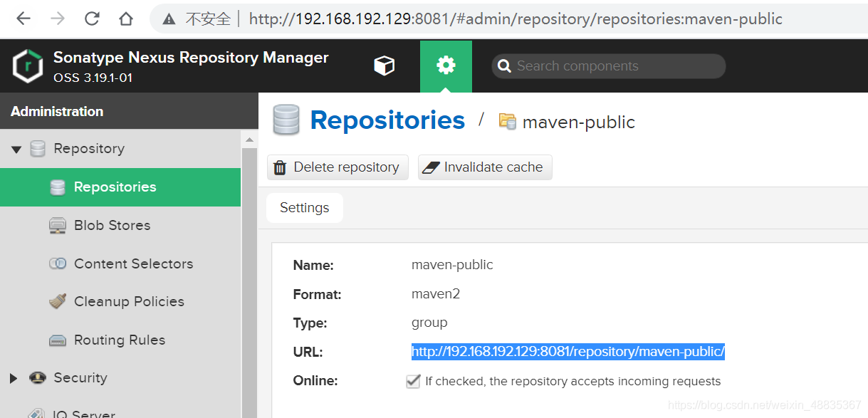Click the Name value maven-public
Viewport: 868px width, 418px height.
pyautogui.click(x=452, y=265)
